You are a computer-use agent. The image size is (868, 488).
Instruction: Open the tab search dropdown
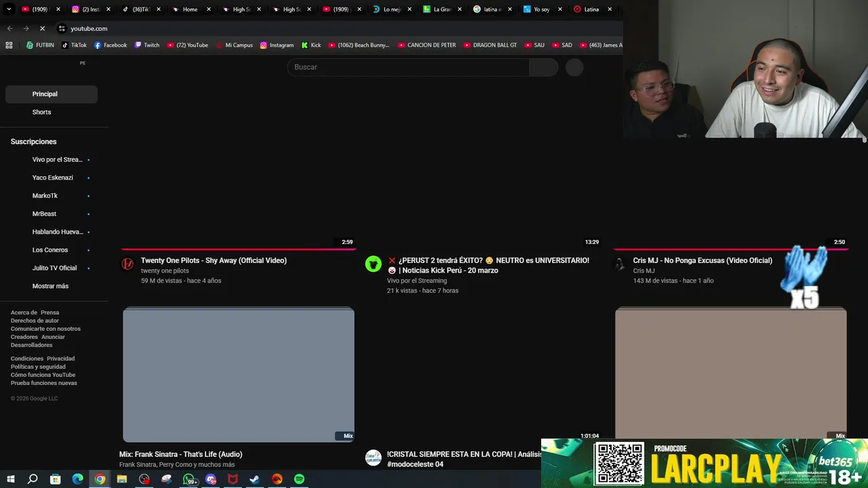click(9, 9)
